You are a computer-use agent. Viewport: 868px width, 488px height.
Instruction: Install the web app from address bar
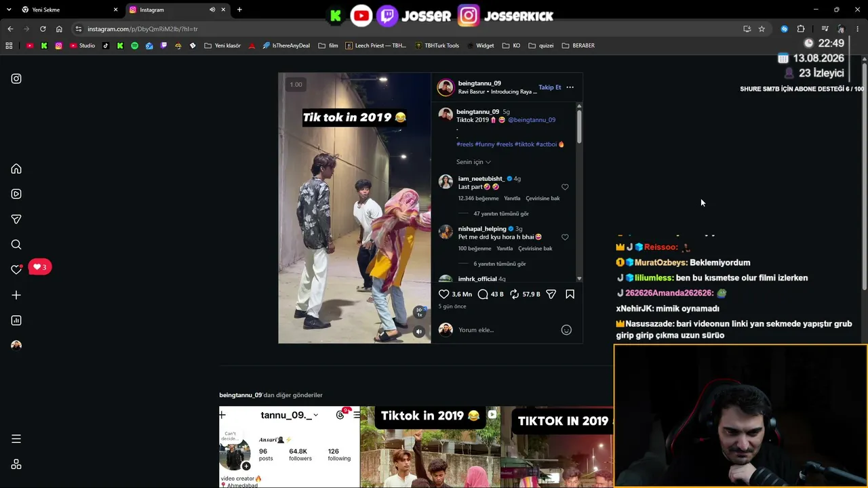coord(747,29)
